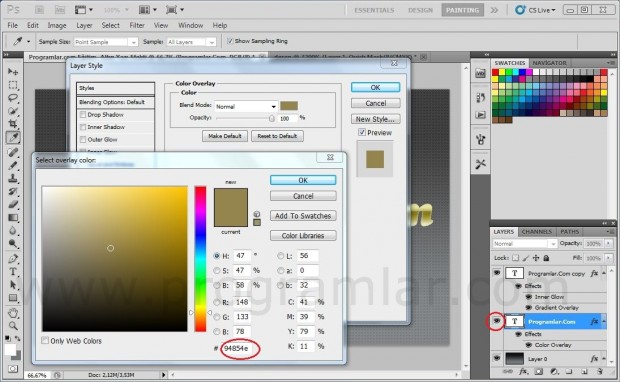
Task: Select the S saturation radio button
Action: tap(217, 270)
